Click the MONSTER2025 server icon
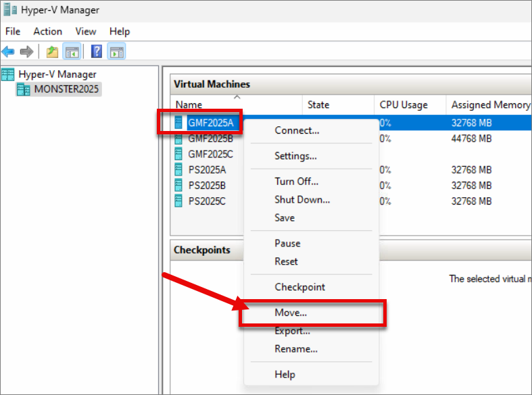Screen dimensions: 532x395 [x=24, y=89]
